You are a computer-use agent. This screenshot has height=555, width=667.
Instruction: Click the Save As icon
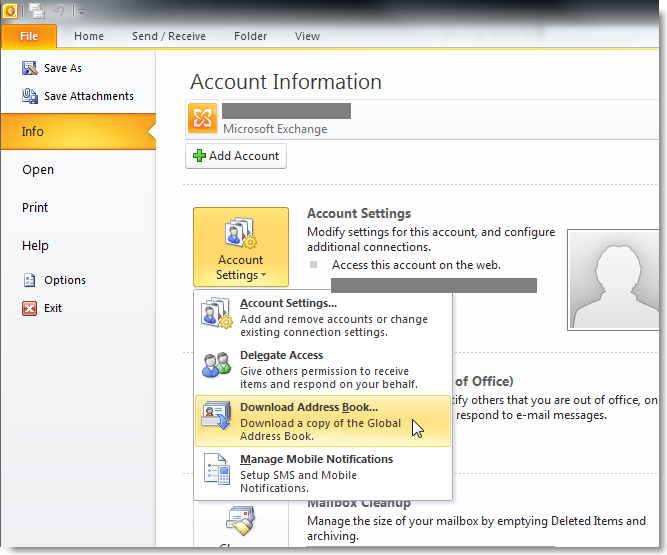point(29,68)
